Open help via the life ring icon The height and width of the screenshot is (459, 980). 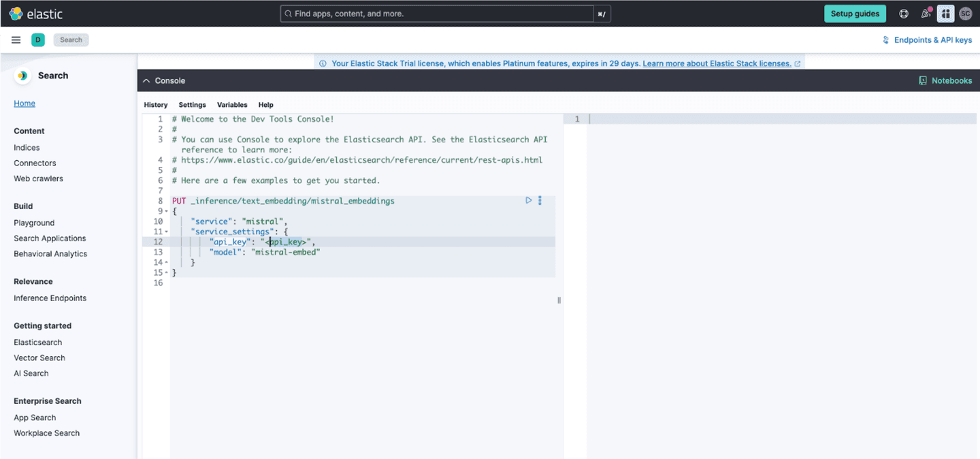(903, 13)
